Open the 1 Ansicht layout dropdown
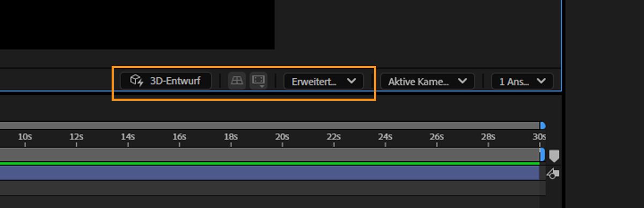Image resolution: width=644 pixels, height=208 pixels. tap(522, 81)
